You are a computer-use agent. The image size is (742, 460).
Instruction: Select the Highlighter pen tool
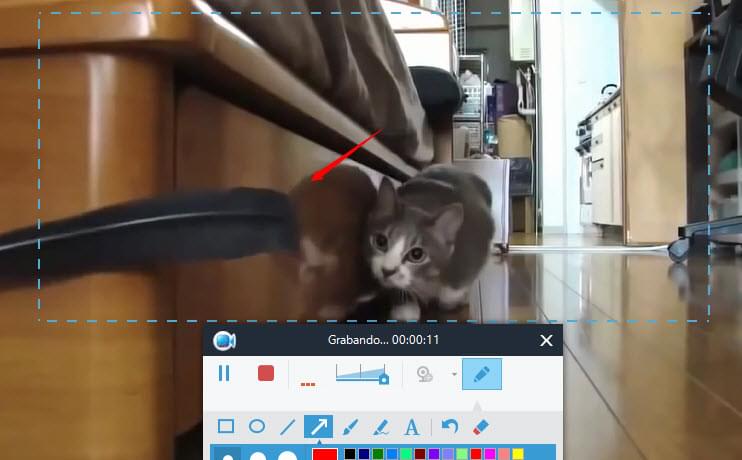380,427
